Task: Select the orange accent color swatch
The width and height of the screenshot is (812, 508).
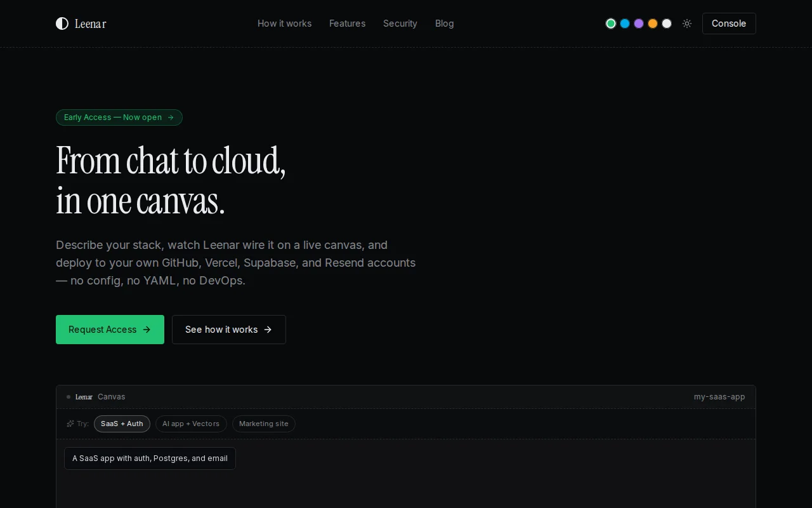Action: 653,23
